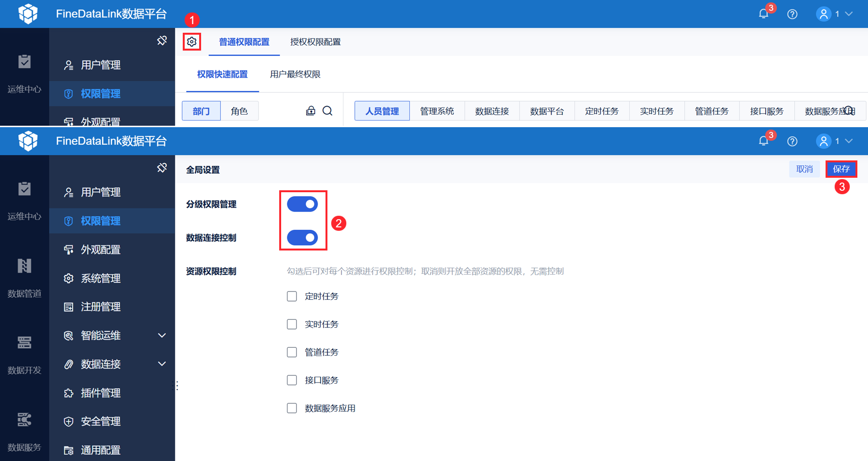Open the 数据管道 module icon
The width and height of the screenshot is (868, 461).
pyautogui.click(x=25, y=265)
